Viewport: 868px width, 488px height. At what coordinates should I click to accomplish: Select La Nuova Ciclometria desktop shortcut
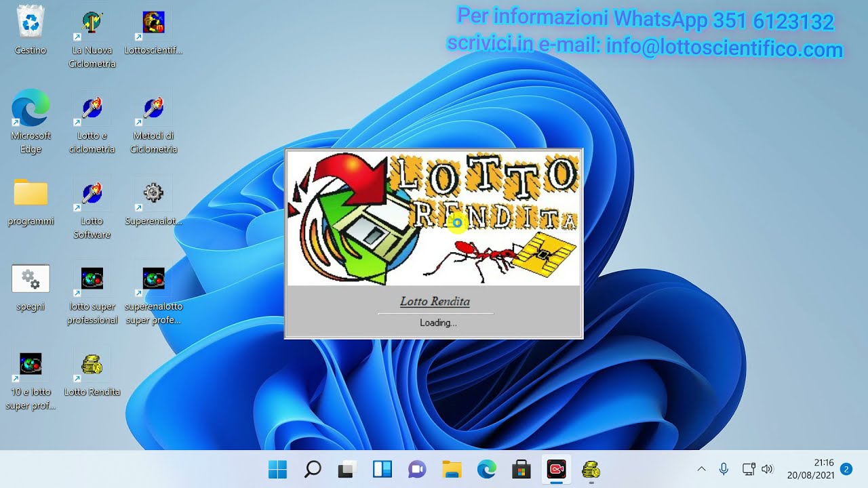coord(92,38)
